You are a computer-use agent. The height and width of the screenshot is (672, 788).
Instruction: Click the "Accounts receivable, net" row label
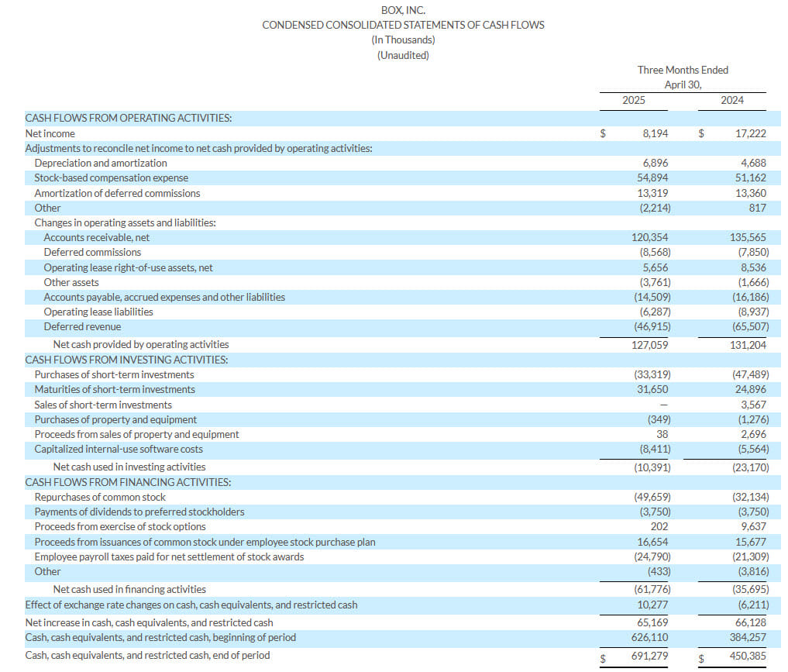tap(97, 238)
